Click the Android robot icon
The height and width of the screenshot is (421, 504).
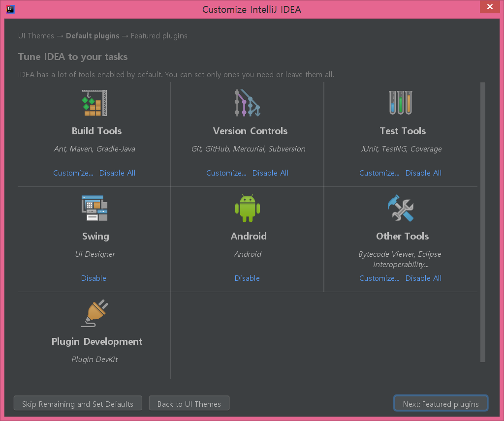point(248,208)
